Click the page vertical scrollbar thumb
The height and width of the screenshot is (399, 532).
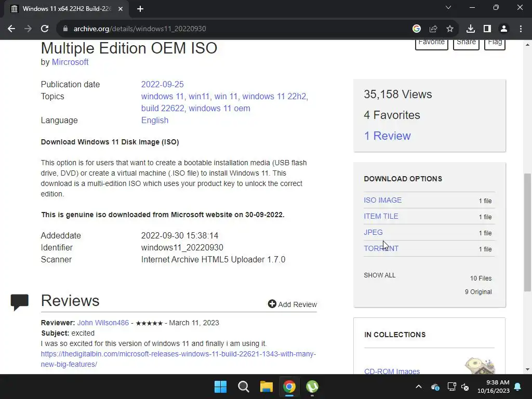(527, 232)
